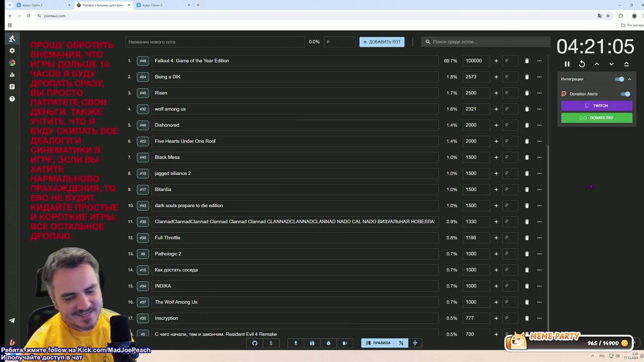Click the compact view icon beside percent button
644x362 pixels.
[x=415, y=343]
